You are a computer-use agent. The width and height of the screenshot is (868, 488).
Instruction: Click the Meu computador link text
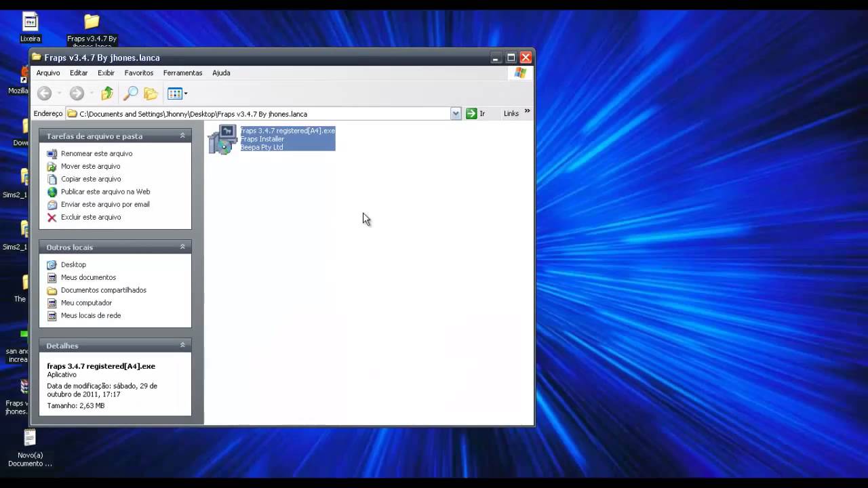click(86, 303)
